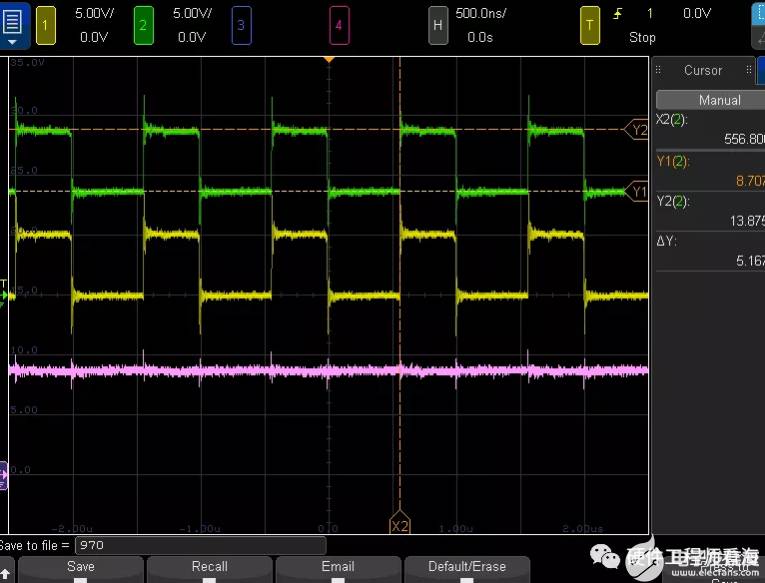This screenshot has width=765, height=583.
Task: Select the Y1 cursor marker
Action: coord(636,192)
